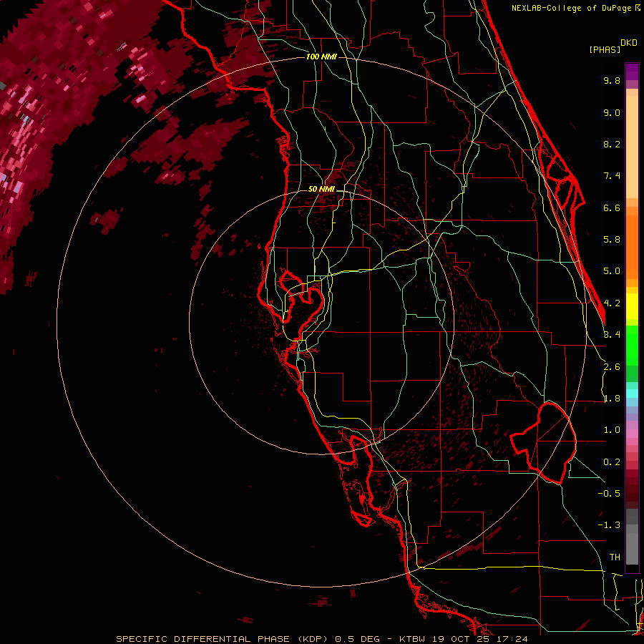Click the 1.8 scale value
644x644 pixels.
(612, 399)
